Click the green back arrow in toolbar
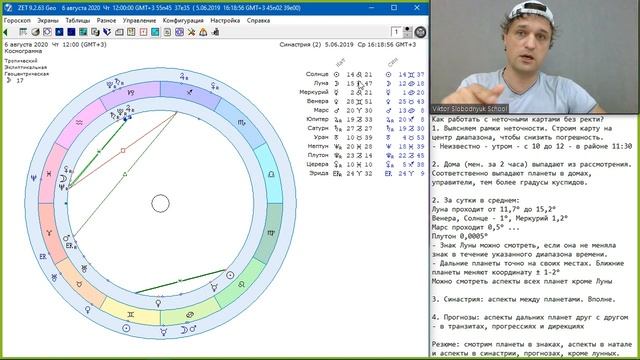The image size is (640, 360). pos(5,32)
